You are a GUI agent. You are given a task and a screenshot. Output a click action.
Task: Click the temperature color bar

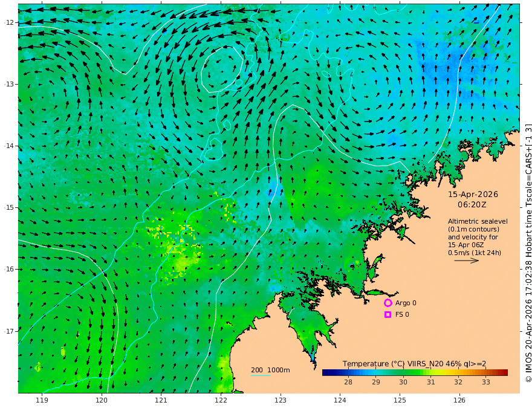[x=415, y=373]
